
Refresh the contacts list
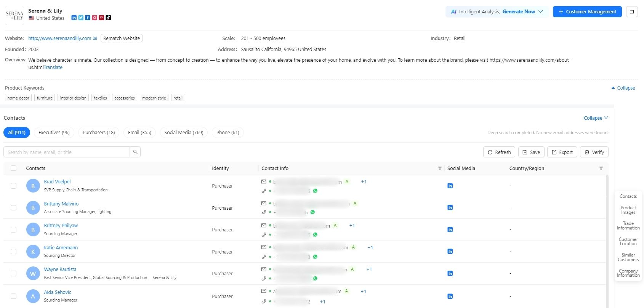[x=499, y=152]
